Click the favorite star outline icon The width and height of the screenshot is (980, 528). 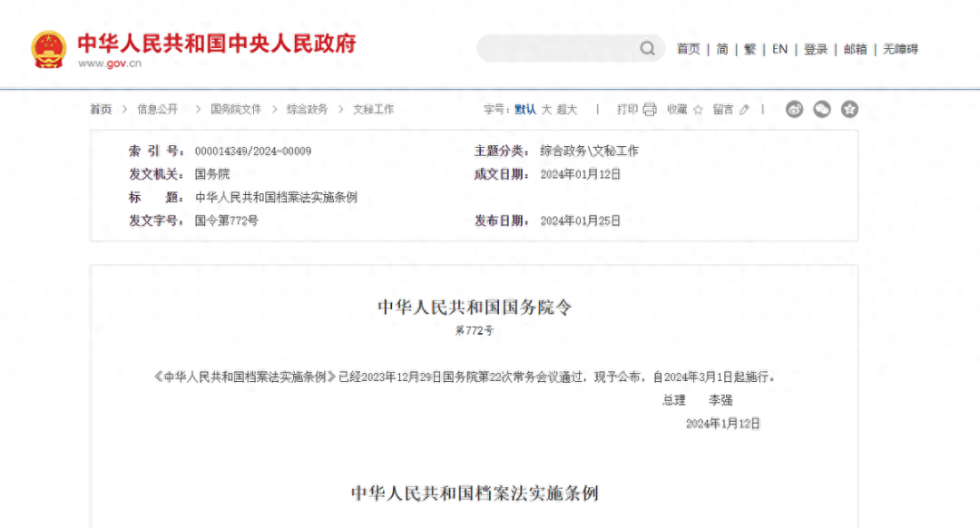(698, 110)
